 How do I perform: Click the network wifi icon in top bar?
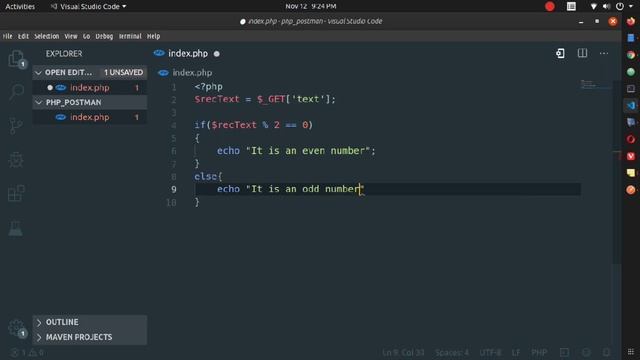click(x=593, y=7)
